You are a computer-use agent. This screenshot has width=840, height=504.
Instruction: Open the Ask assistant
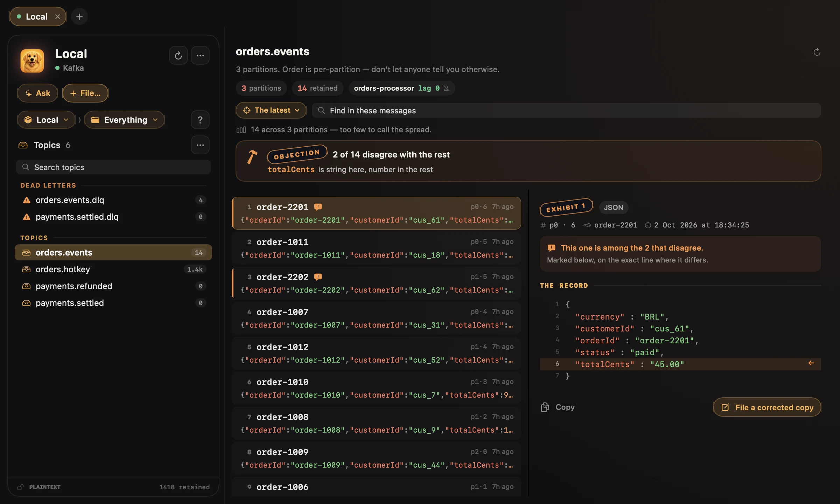(38, 93)
